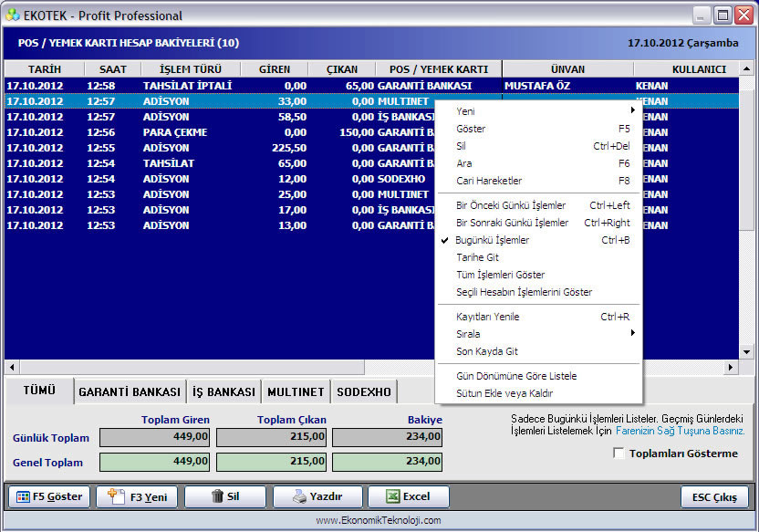Open the MULTINET tab
This screenshot has height=532, width=759.
296,391
